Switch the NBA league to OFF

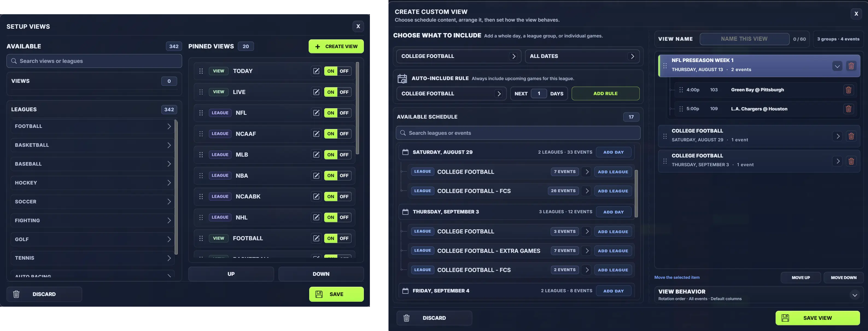pos(344,175)
